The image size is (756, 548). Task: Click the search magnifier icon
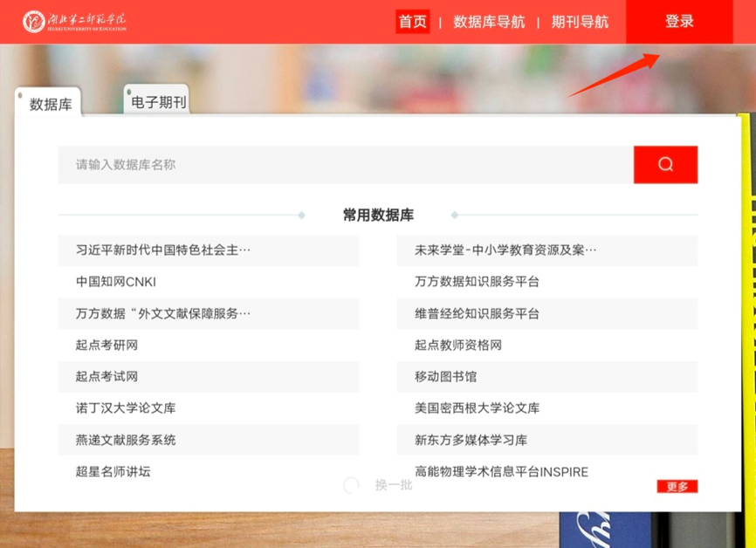click(x=665, y=164)
